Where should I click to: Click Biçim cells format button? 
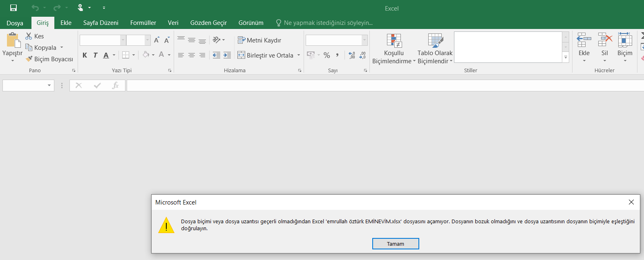[625, 47]
